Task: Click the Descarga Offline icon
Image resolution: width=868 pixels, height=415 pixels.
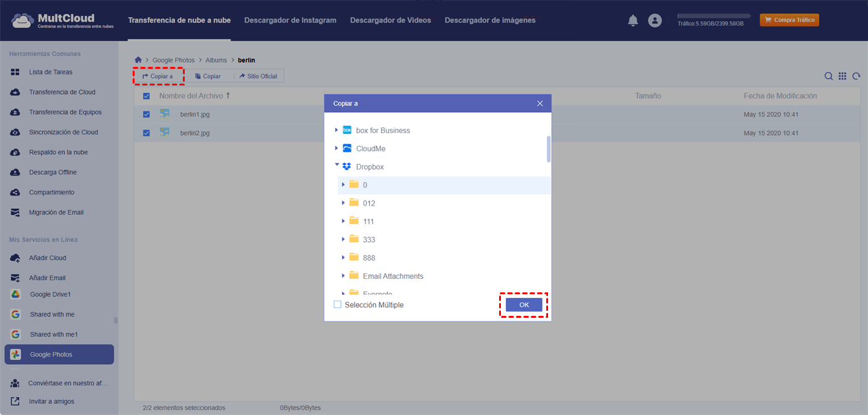Action: (15, 172)
